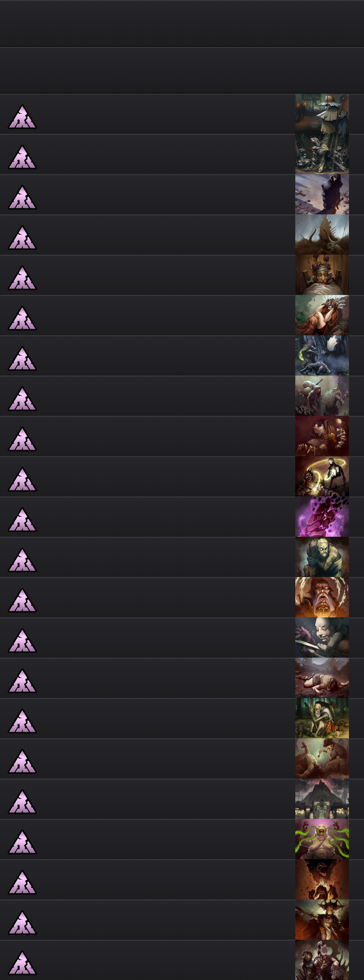Click the bearded man with orange glow thumbnail

click(322, 597)
